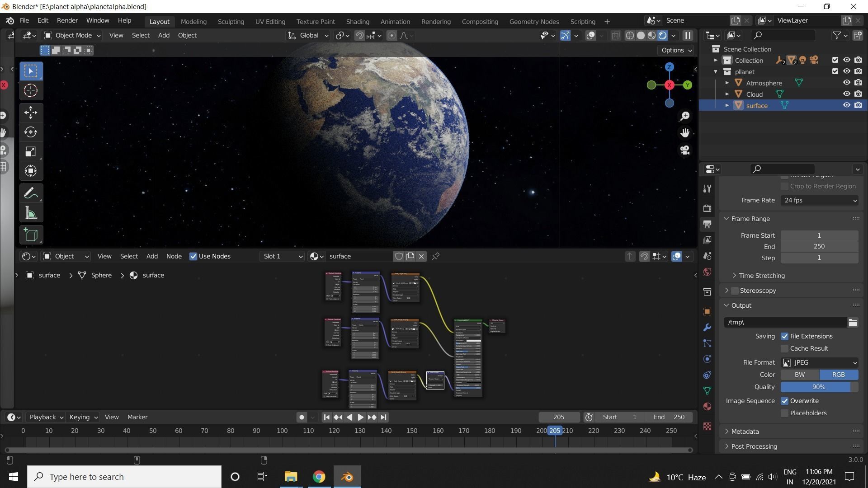Screen dimensions: 868x488
Task: Uncheck the pllanet collection checkbox
Action: pyautogui.click(x=835, y=71)
